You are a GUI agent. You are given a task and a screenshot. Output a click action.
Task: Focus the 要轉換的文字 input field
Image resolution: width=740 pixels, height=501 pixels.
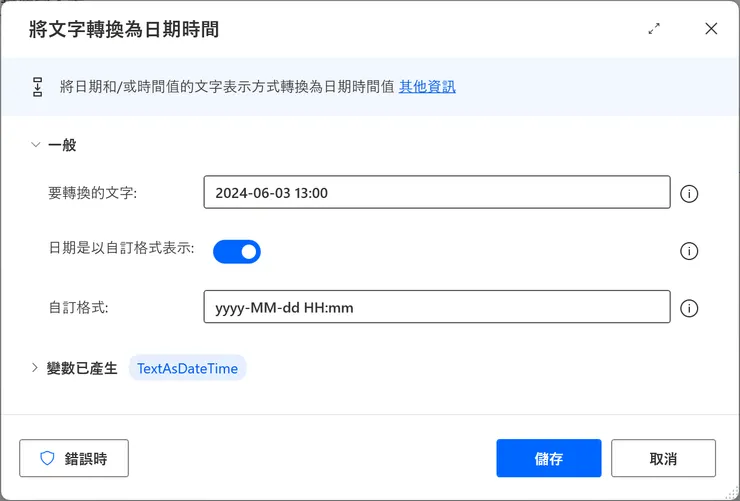point(437,192)
